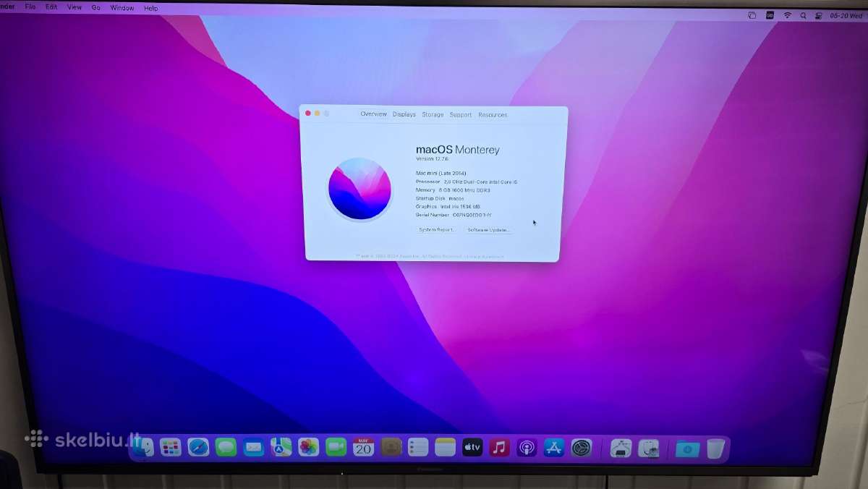
Task: Click the screen mirroring menu bar icon
Action: (x=752, y=15)
